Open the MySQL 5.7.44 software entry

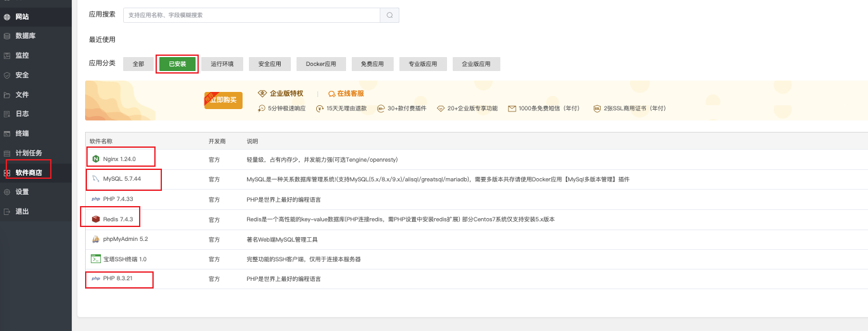(122, 179)
